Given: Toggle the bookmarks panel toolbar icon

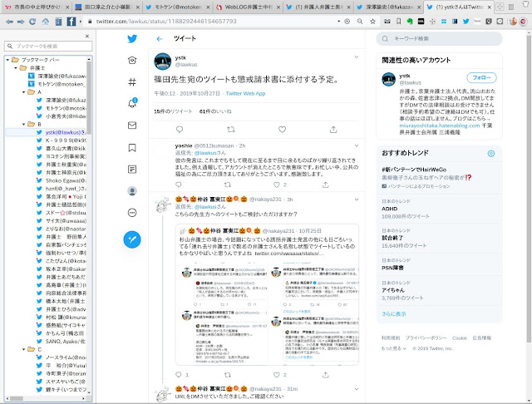Looking at the screenshot, I should point(58,22).
